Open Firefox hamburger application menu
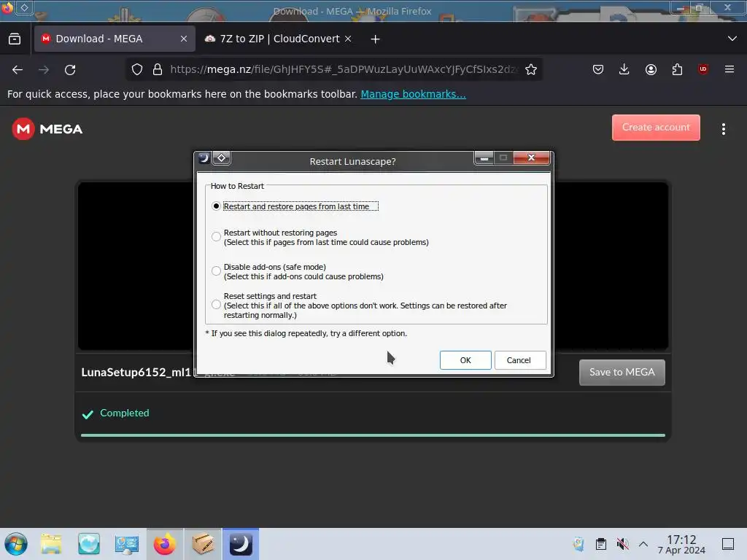This screenshot has width=747, height=560. (x=729, y=69)
